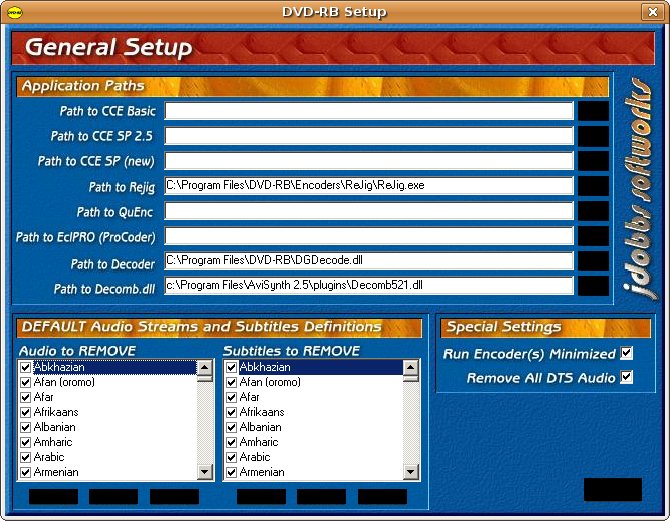
Task: Select Afan (oromo) text in Subtitles to REMOVE
Action: pos(270,382)
